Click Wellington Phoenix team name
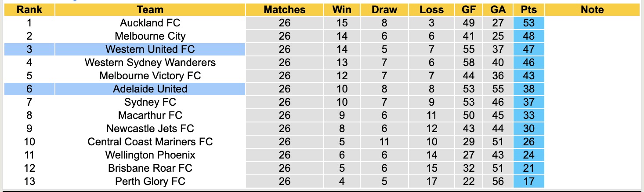644x192 pixels. pos(150,155)
